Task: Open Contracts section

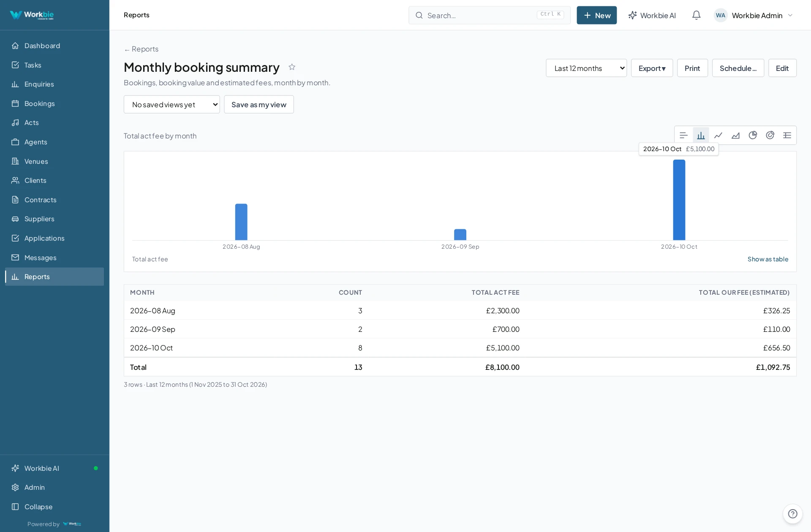Action: (x=54, y=200)
